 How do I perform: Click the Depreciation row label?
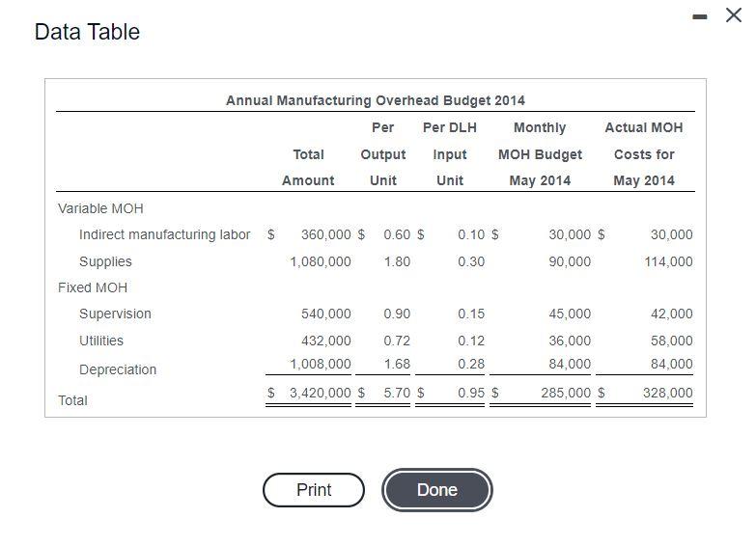coord(118,369)
